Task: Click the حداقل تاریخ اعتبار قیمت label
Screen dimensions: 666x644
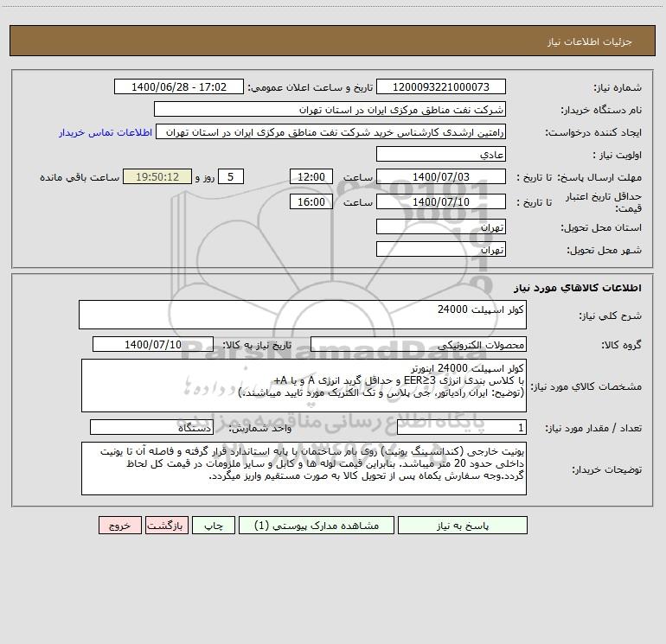Action: click(x=604, y=202)
